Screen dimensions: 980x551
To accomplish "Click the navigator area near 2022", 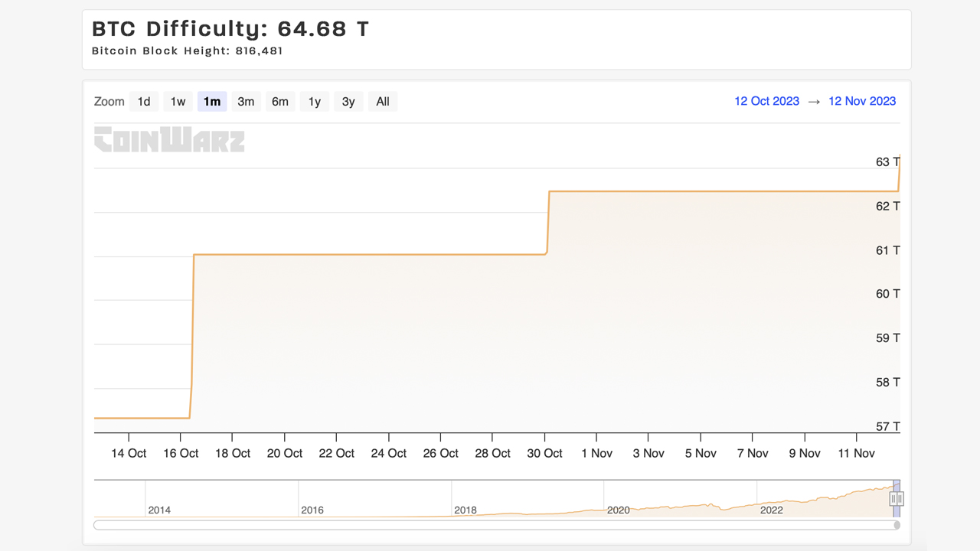I will [x=771, y=501].
